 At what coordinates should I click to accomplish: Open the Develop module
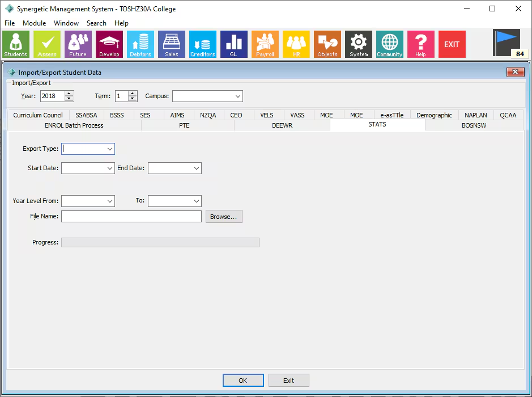109,44
